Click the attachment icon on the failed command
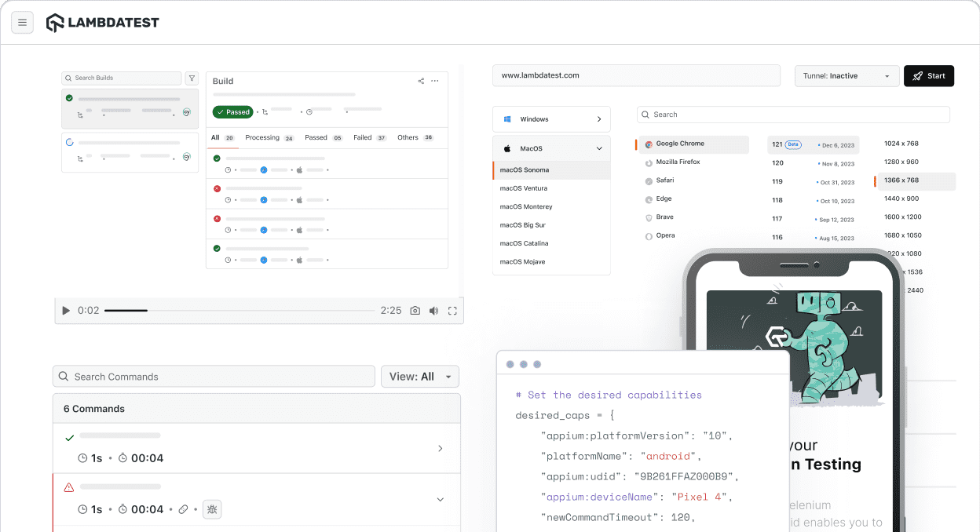 point(185,509)
